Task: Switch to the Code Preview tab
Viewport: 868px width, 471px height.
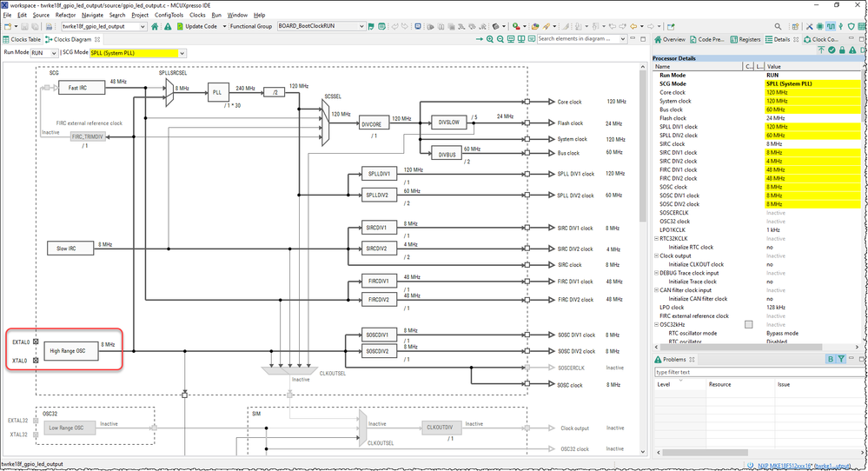Action: click(x=709, y=39)
